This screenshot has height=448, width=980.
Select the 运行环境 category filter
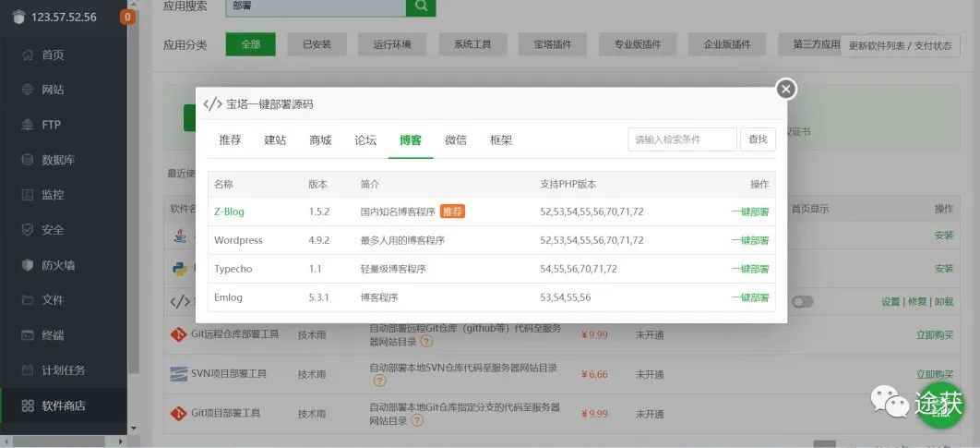392,44
